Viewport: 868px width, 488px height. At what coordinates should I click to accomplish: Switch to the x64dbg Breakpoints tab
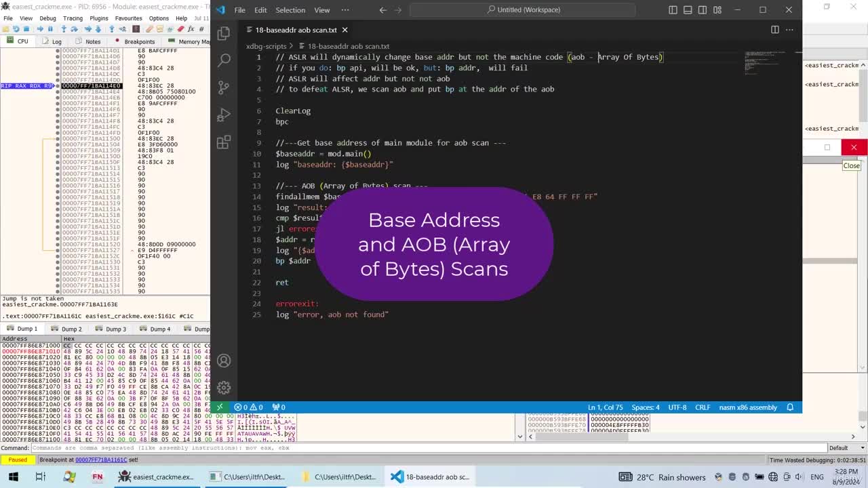coord(136,41)
